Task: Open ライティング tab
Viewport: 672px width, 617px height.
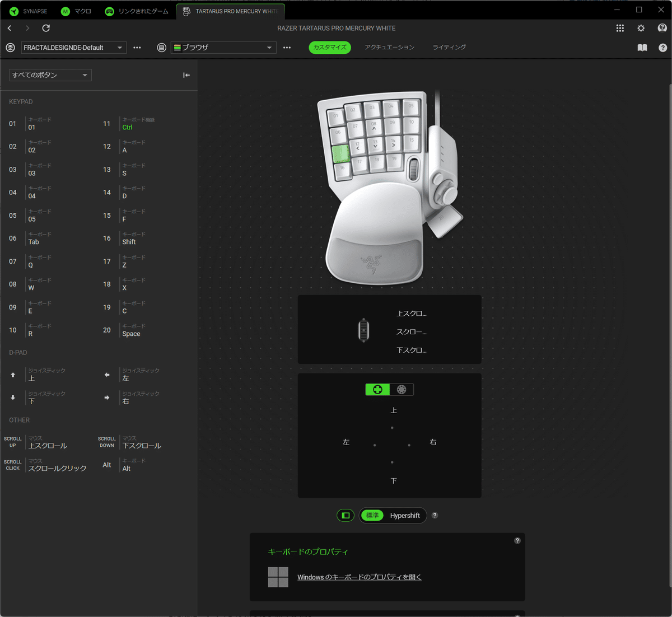Action: 449,48
